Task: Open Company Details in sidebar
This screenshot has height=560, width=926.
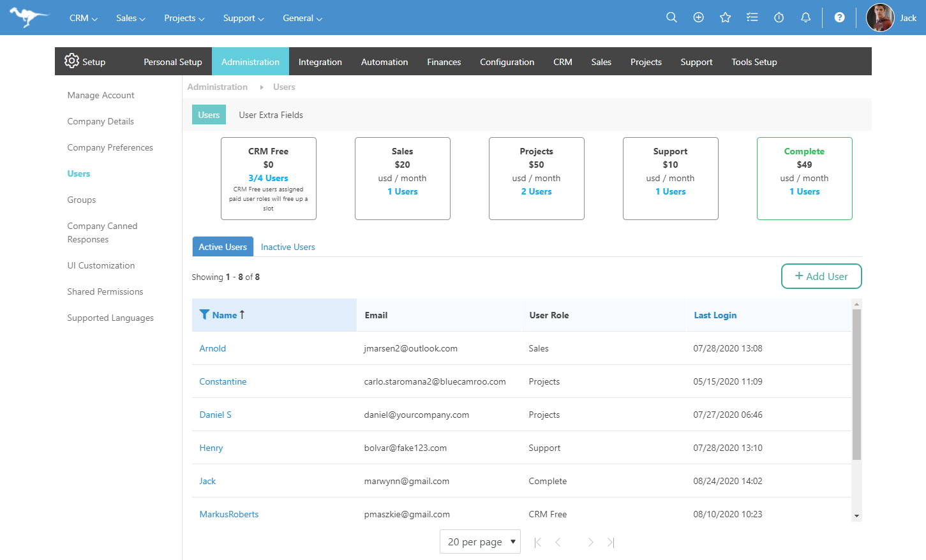Action: [101, 121]
